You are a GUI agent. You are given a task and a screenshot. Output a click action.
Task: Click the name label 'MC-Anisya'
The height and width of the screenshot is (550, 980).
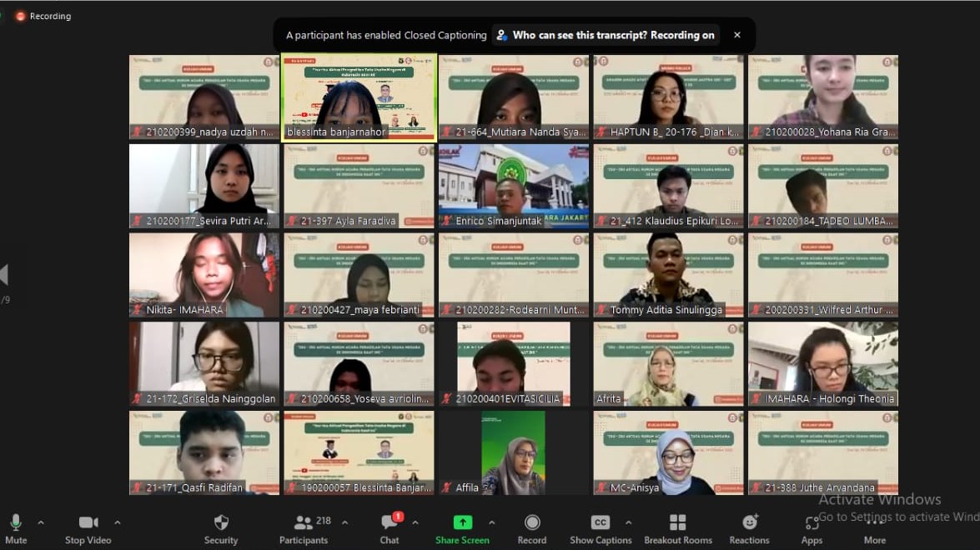(x=635, y=487)
